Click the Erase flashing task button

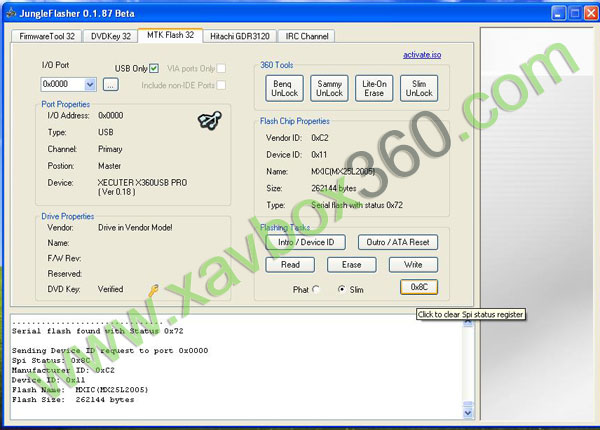(x=351, y=265)
